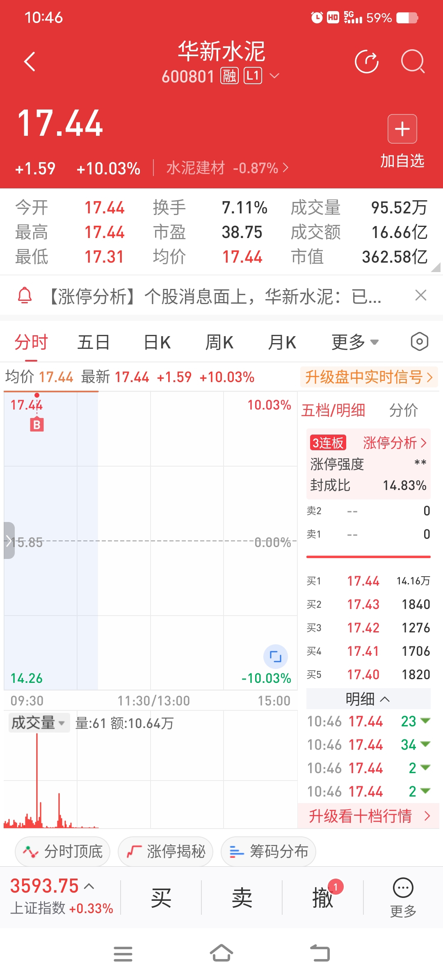Tap the 涨停揭秘 indicator button
Screen dimensions: 443x980
(x=165, y=852)
